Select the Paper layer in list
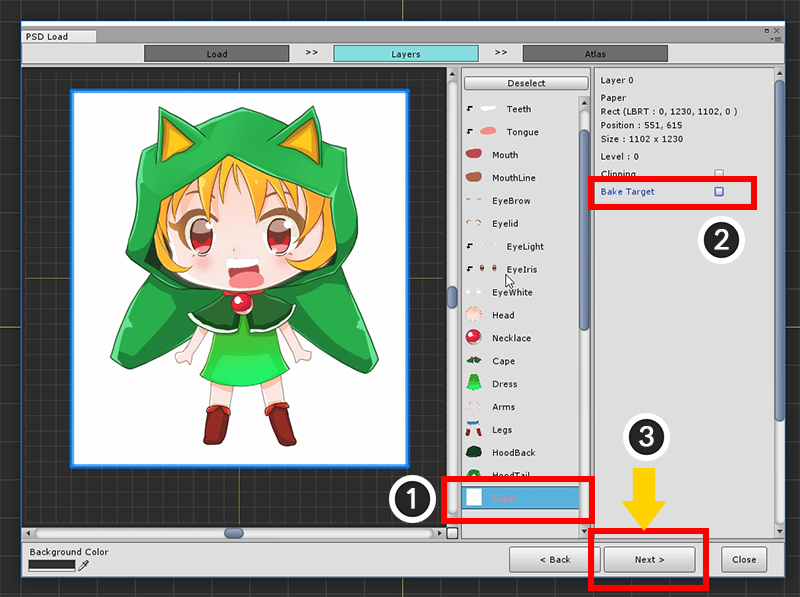The height and width of the screenshot is (597, 800). click(x=520, y=498)
